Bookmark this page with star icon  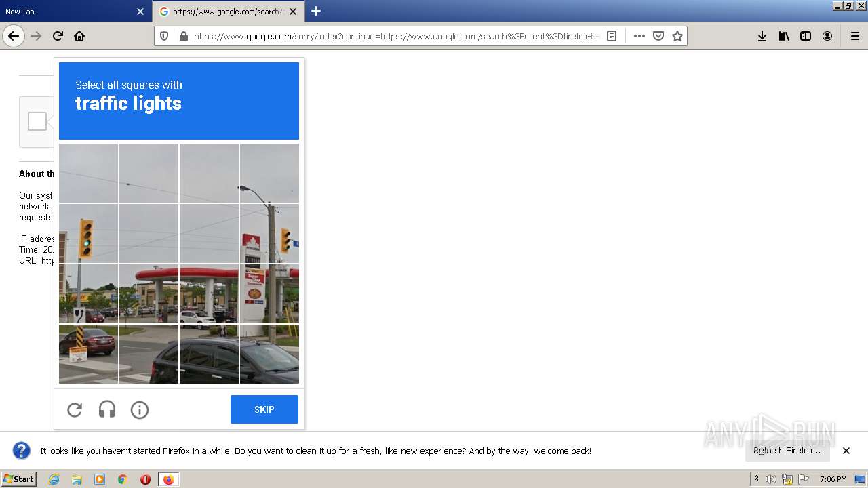click(x=677, y=36)
